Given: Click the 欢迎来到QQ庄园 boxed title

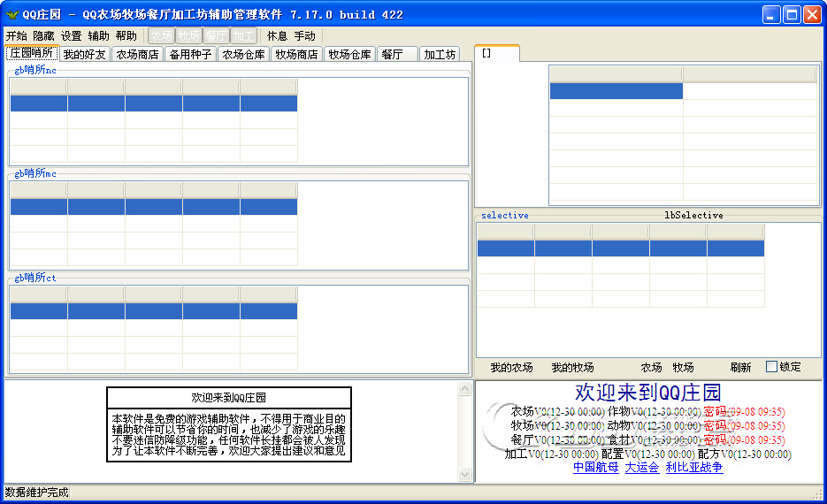Looking at the screenshot, I should coord(228,398).
